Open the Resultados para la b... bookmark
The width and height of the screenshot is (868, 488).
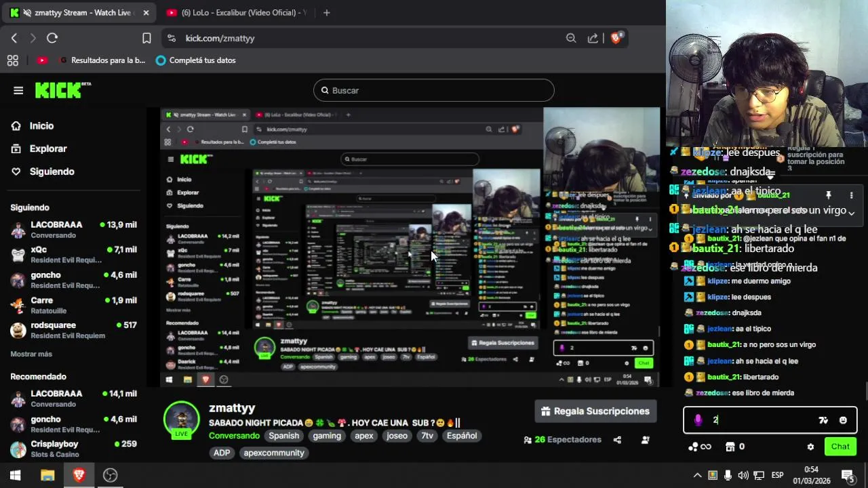102,60
